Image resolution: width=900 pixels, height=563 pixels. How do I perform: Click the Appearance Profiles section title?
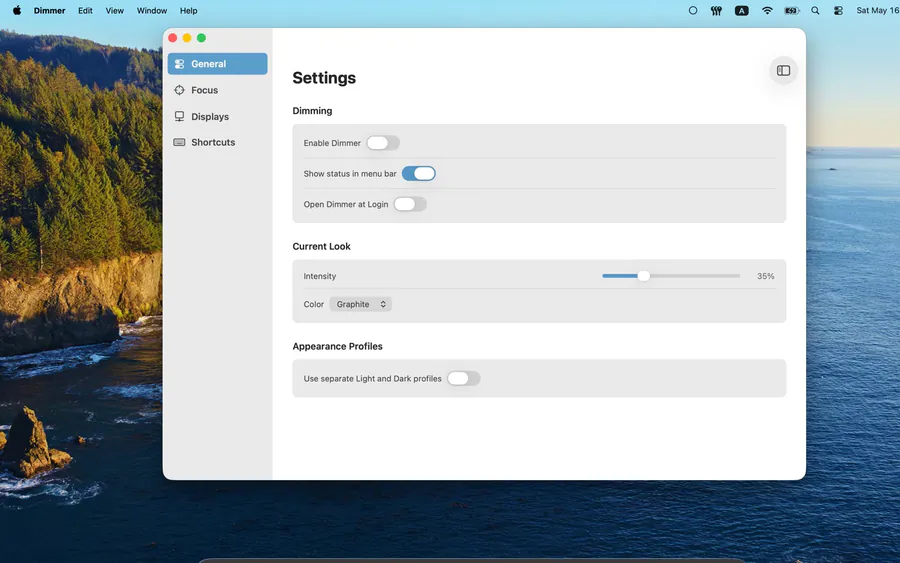click(338, 346)
